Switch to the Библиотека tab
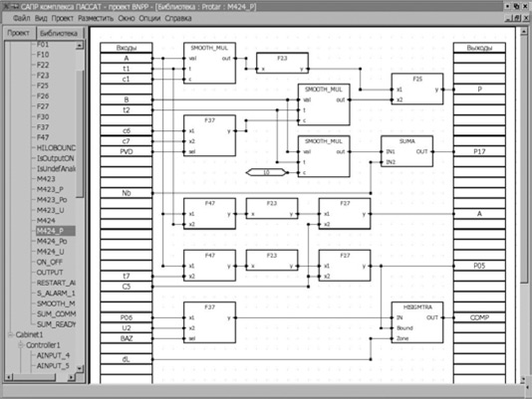This screenshot has height=399, width=532. (x=59, y=33)
